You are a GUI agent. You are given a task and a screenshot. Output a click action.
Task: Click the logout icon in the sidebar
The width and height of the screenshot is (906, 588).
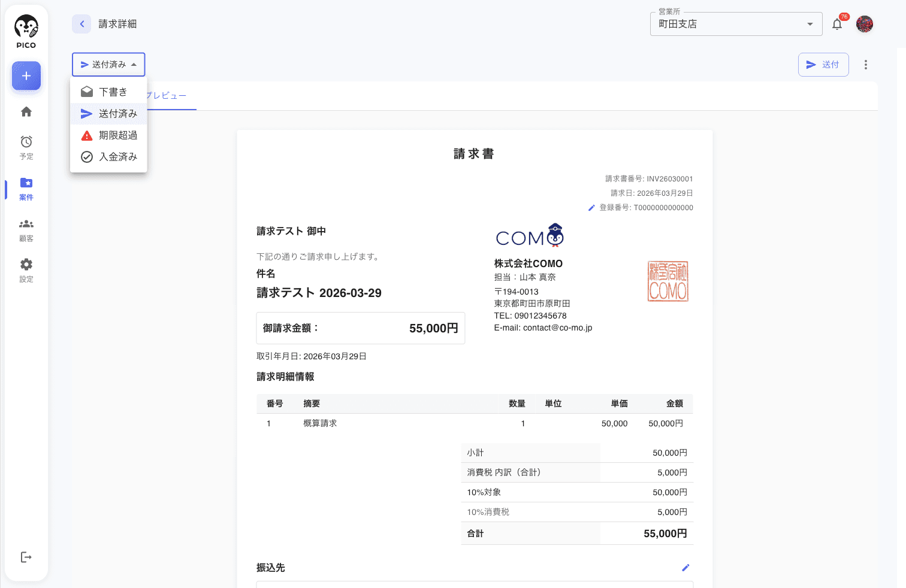(x=26, y=557)
